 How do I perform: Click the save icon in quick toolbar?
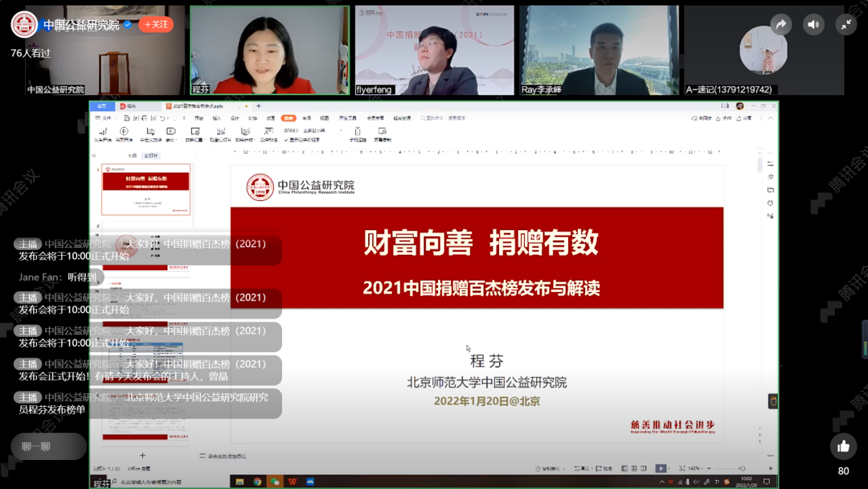pos(127,118)
